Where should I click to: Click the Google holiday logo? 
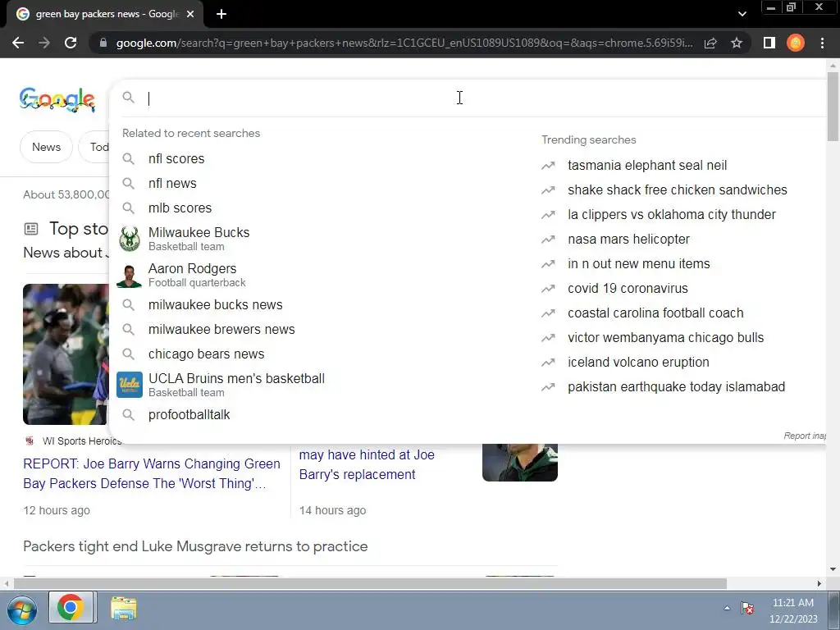pyautogui.click(x=57, y=99)
